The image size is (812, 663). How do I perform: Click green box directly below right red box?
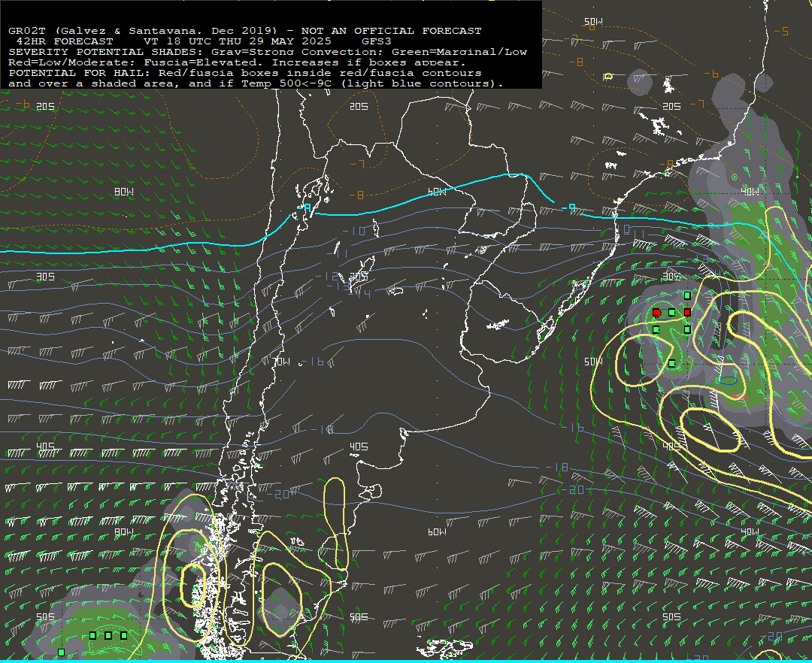687,329
